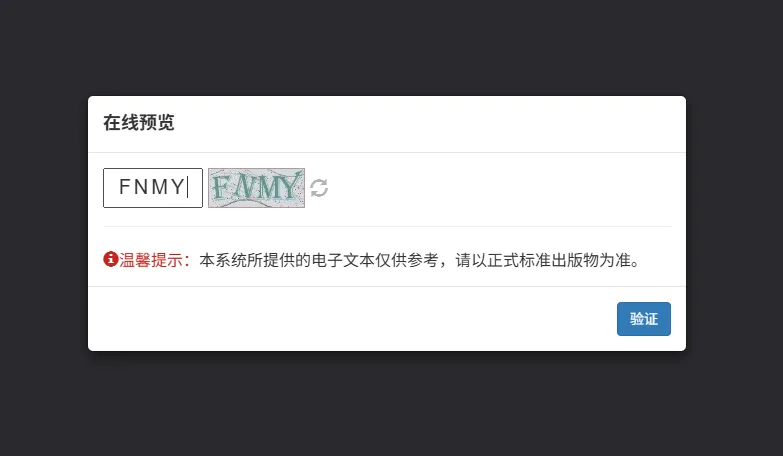
Task: Click the typed letter F in the input box
Action: click(x=124, y=187)
